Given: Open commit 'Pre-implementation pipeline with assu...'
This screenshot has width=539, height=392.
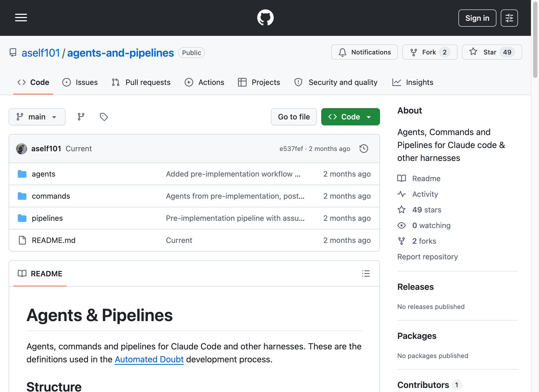Looking at the screenshot, I should [235, 218].
